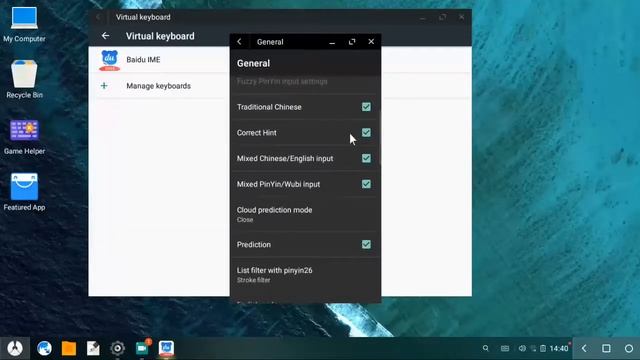Click the recent apps square button

(x=606, y=348)
